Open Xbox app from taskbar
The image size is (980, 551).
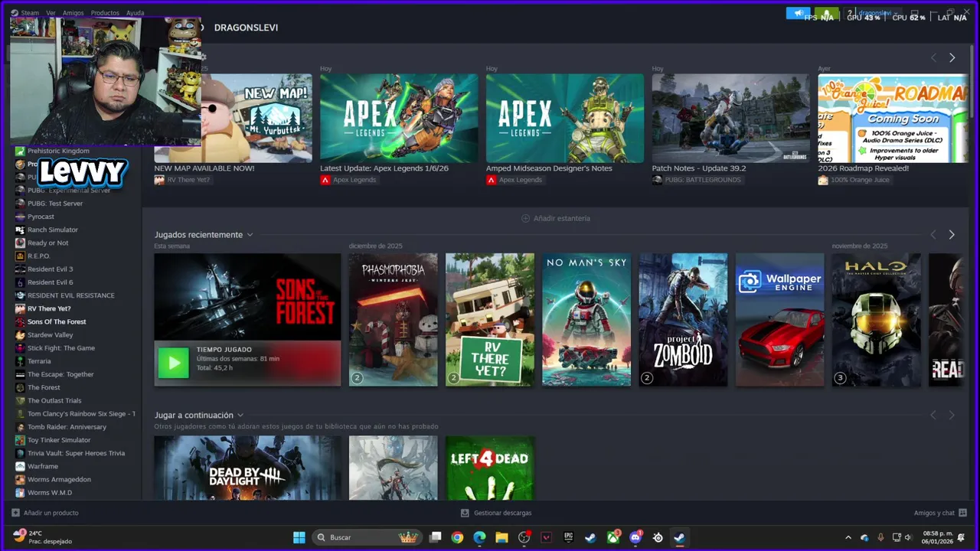click(x=613, y=537)
